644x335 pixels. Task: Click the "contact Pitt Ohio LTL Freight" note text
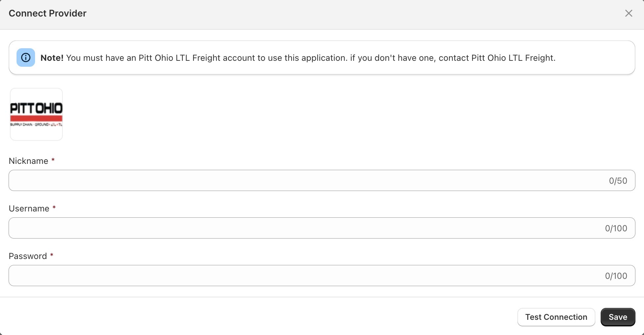[497, 58]
